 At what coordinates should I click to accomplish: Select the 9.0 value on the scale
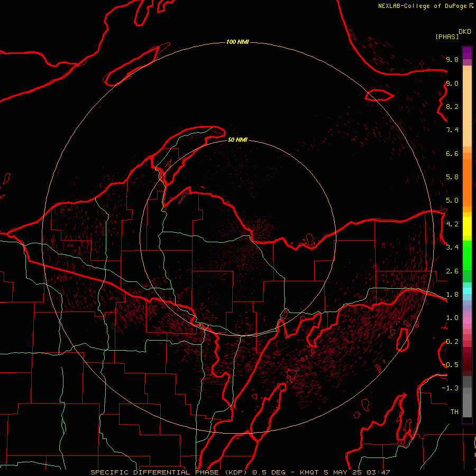(452, 83)
